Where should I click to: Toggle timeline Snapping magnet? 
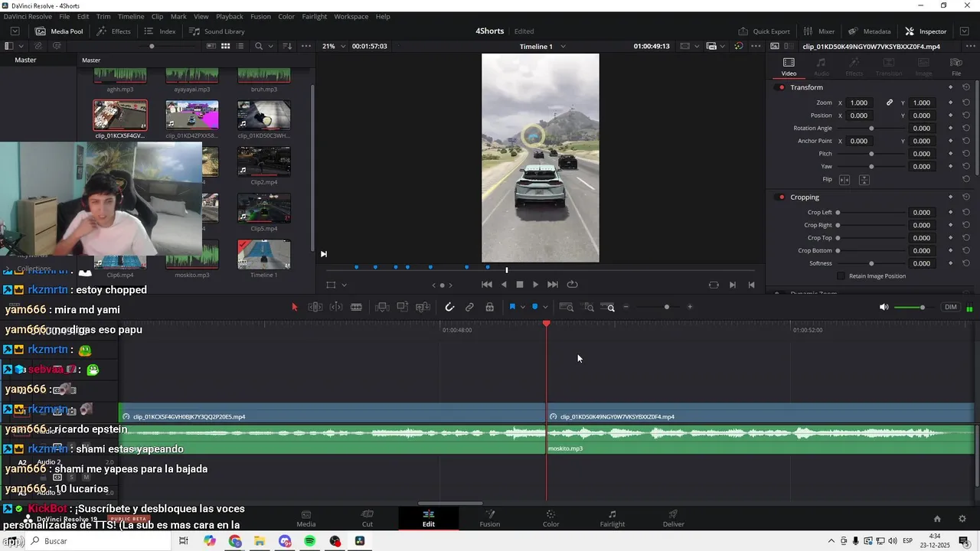(449, 307)
